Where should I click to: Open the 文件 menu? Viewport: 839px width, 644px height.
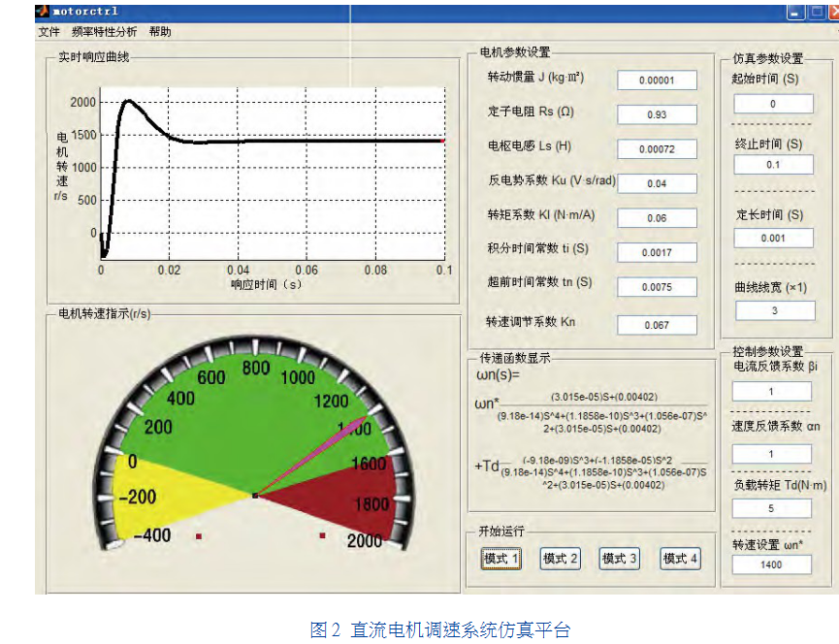pyautogui.click(x=48, y=32)
